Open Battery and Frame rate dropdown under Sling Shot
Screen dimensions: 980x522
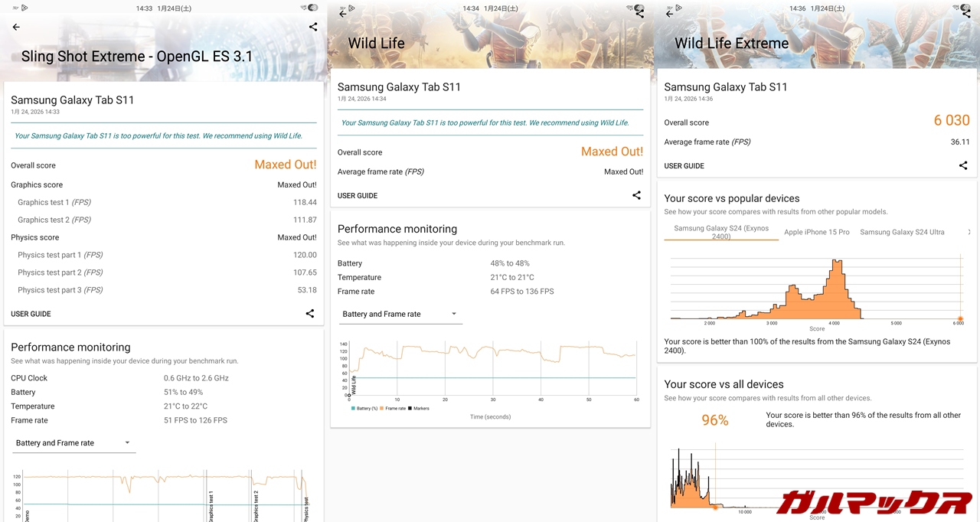[73, 443]
